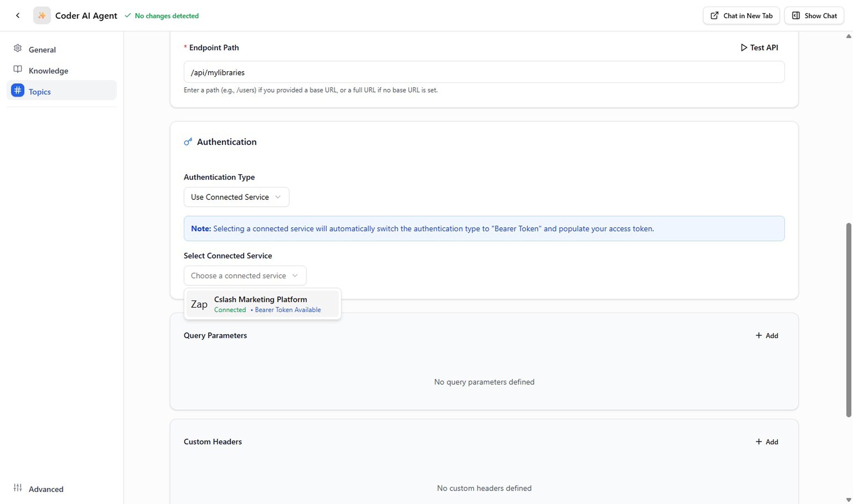
Task: Go to Advanced settings
Action: [x=46, y=489]
